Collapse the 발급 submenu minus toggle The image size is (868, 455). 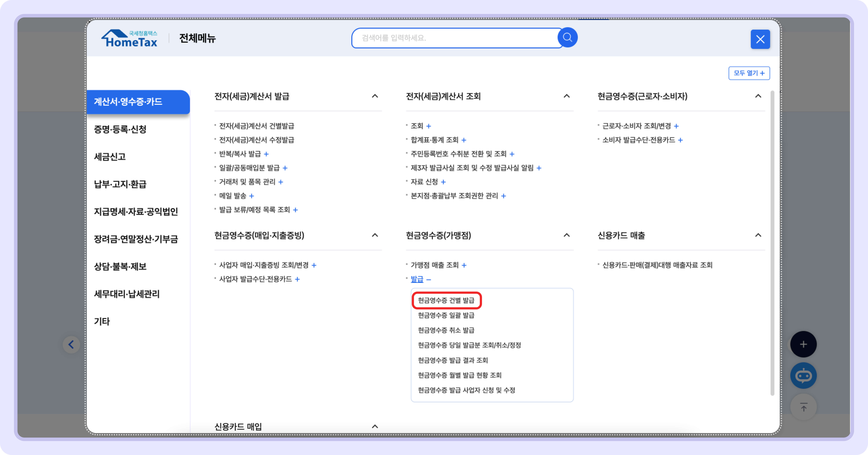click(429, 280)
